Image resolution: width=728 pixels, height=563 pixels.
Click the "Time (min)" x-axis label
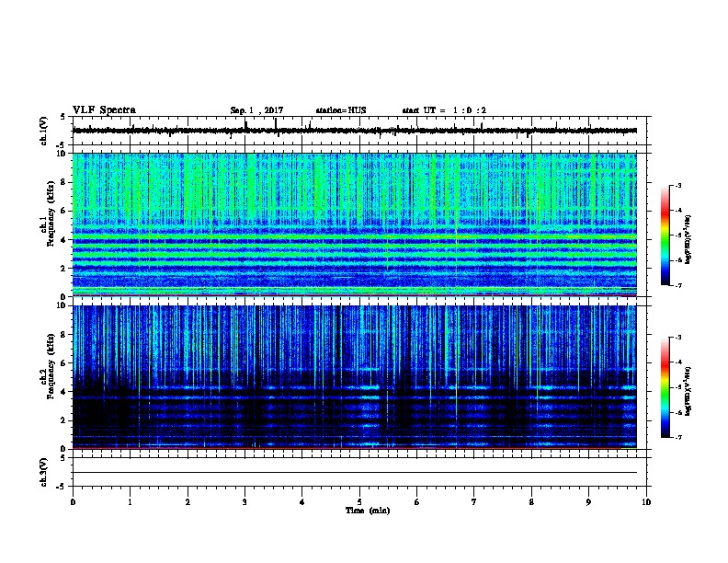tap(368, 511)
